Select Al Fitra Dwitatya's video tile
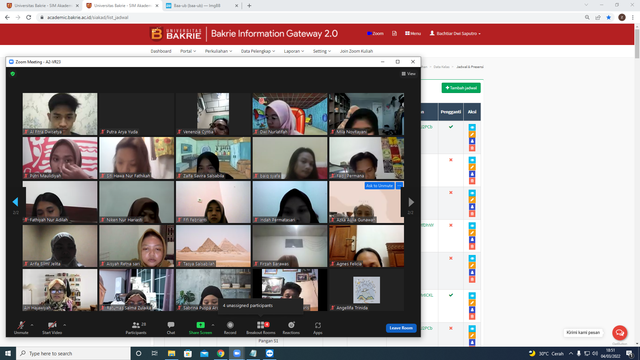The width and height of the screenshot is (640, 360). click(60, 114)
